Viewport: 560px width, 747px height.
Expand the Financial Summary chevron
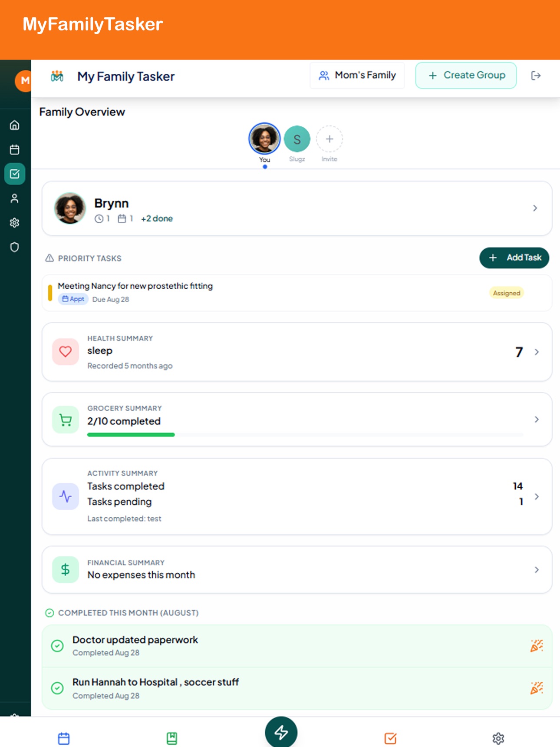click(x=537, y=570)
